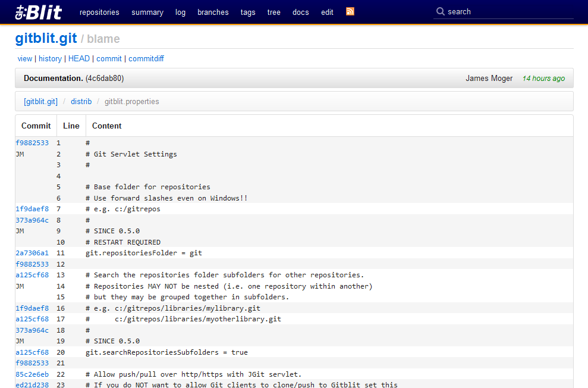Open commit 1f9daef8 on line 7
The width and height of the screenshot is (588, 388).
point(32,209)
